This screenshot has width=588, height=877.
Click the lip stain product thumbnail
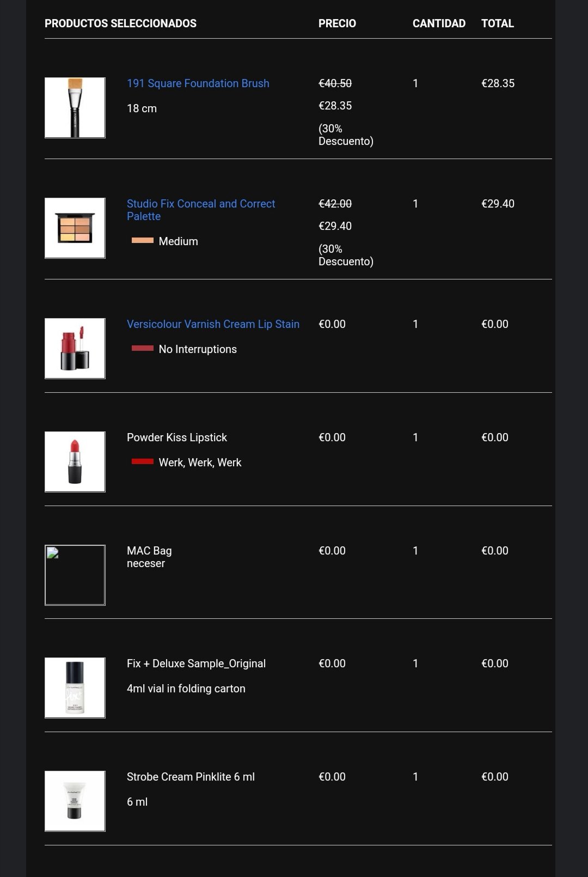point(75,349)
